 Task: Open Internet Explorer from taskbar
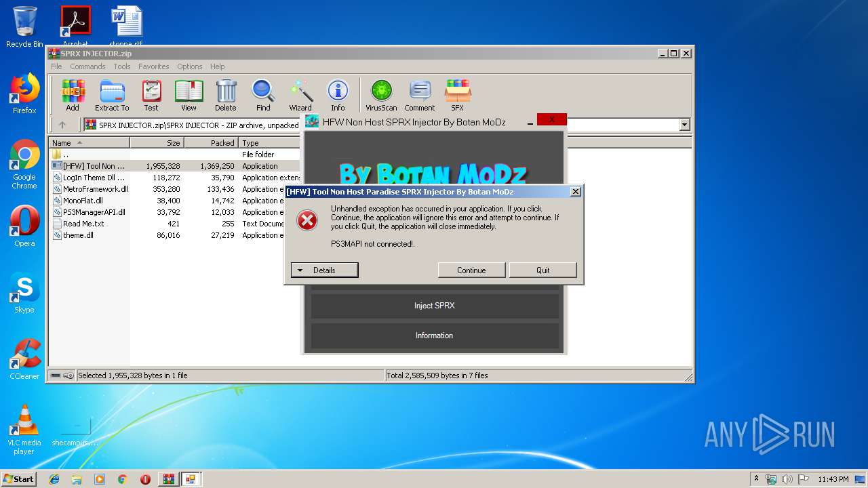(54, 479)
